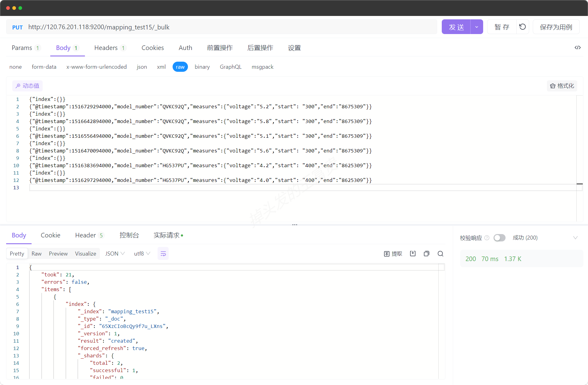Switch to the request Body tab
Image resolution: width=588 pixels, height=385 pixels.
(67, 48)
